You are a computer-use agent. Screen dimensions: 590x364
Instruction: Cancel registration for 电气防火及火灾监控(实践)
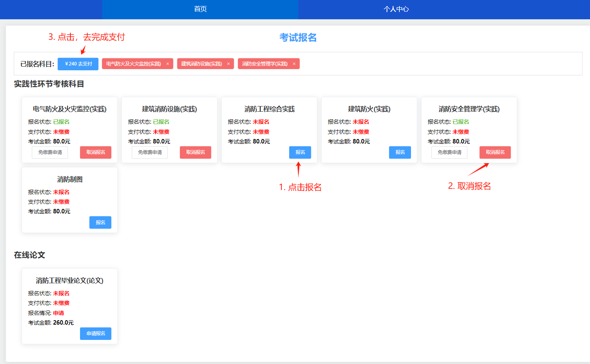click(96, 152)
